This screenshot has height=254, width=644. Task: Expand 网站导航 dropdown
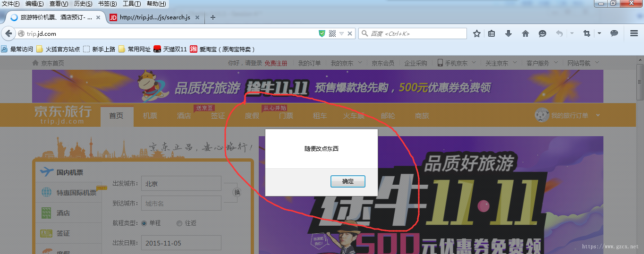click(597, 62)
